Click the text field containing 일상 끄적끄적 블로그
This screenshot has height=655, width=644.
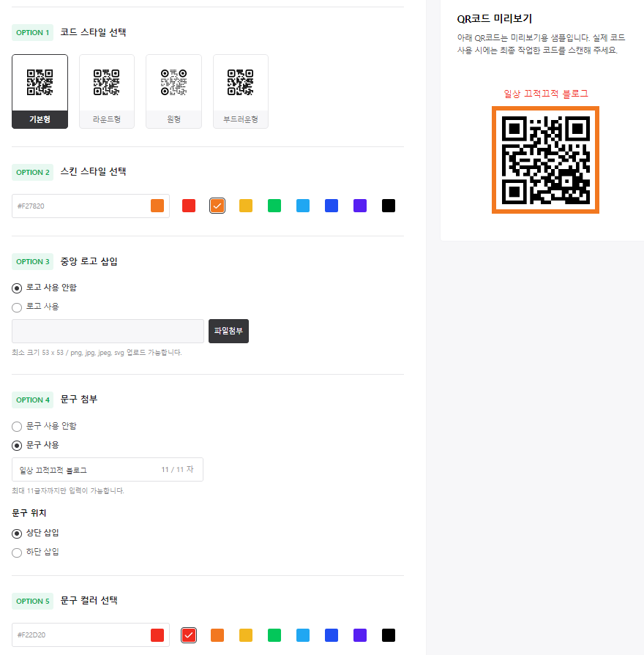coord(108,470)
